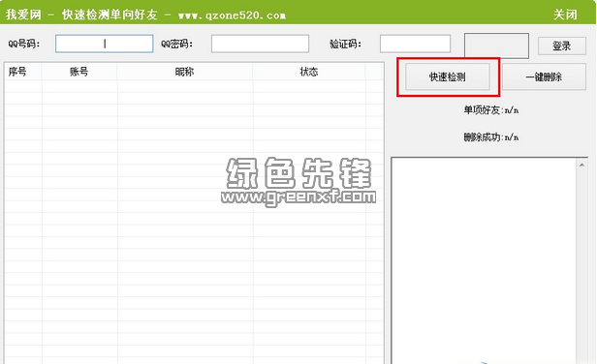The image size is (597, 364).
Task: Click the 删除成功:n/n counter text
Action: click(x=490, y=136)
